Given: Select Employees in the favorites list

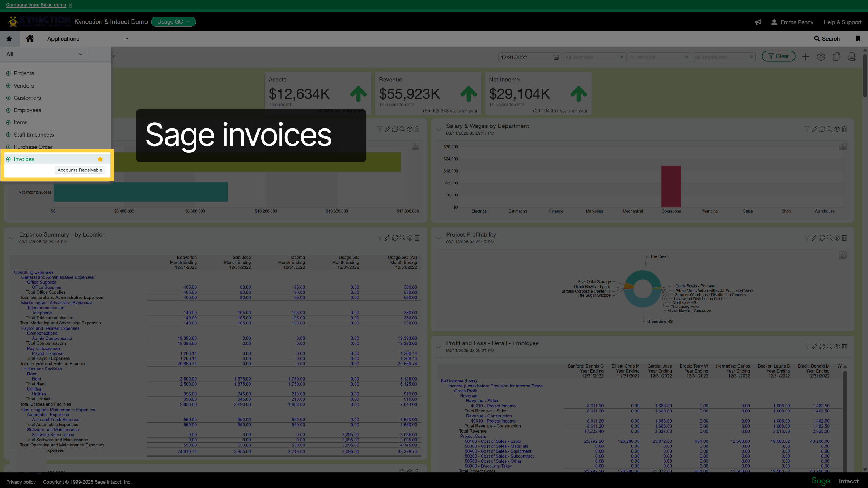Looking at the screenshot, I should click(x=27, y=110).
